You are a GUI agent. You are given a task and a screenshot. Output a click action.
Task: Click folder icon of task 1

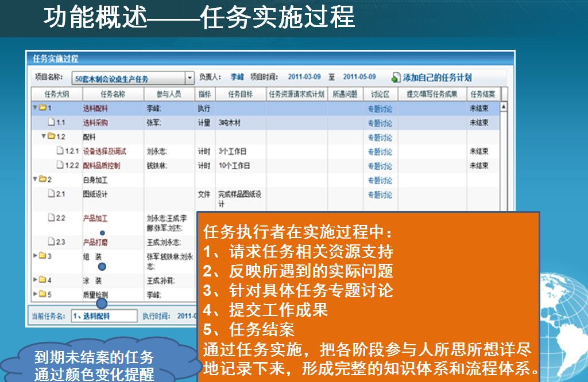42,107
